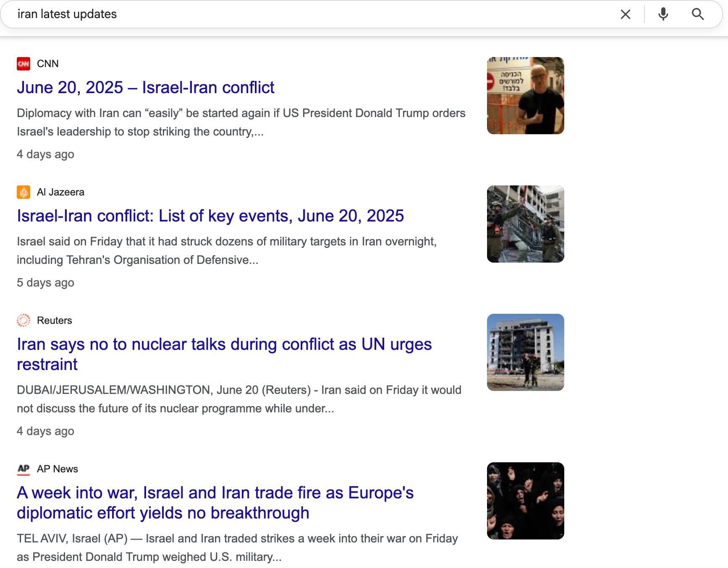
Task: Click the Reuters source name
Action: tap(55, 320)
